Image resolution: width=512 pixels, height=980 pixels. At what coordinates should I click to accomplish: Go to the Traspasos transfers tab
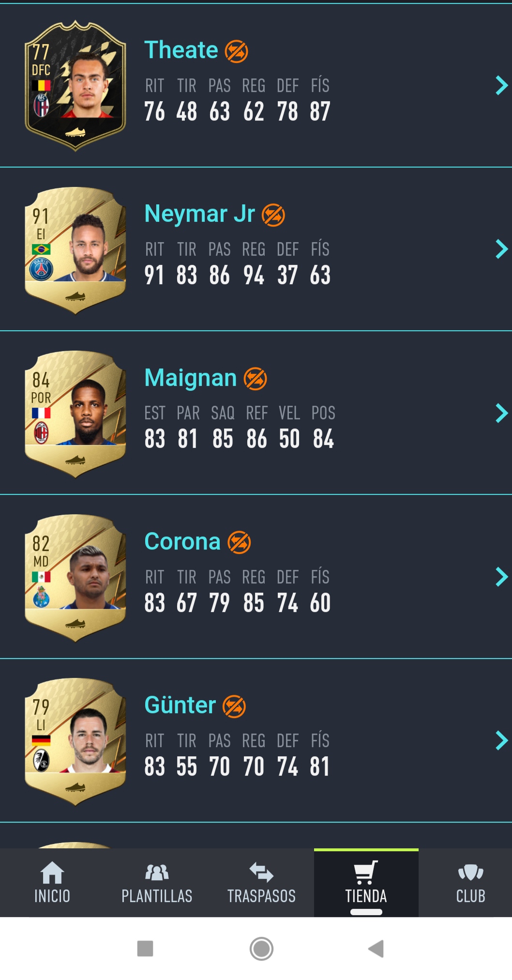point(261,883)
